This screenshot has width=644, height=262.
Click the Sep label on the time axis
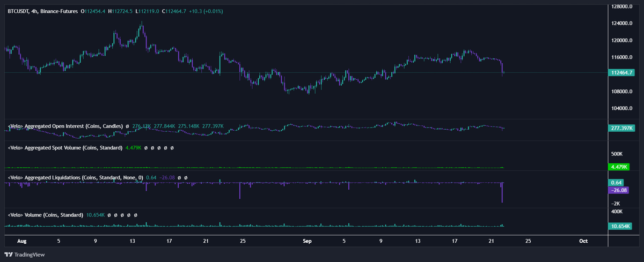308,241
